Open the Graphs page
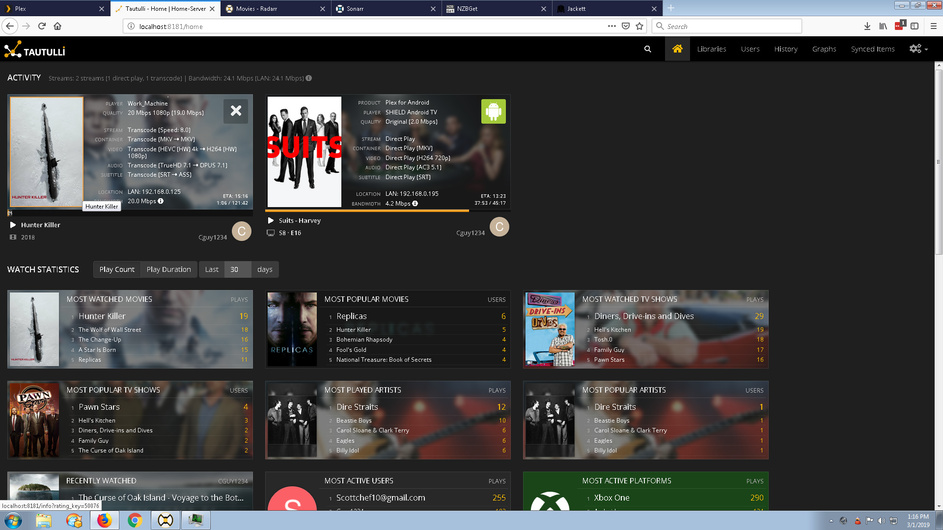 pos(824,49)
